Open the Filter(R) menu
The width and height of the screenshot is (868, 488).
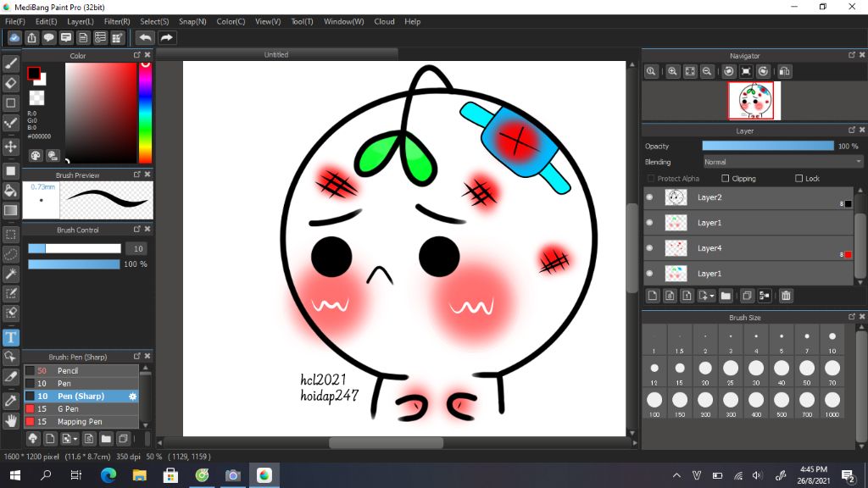(117, 21)
